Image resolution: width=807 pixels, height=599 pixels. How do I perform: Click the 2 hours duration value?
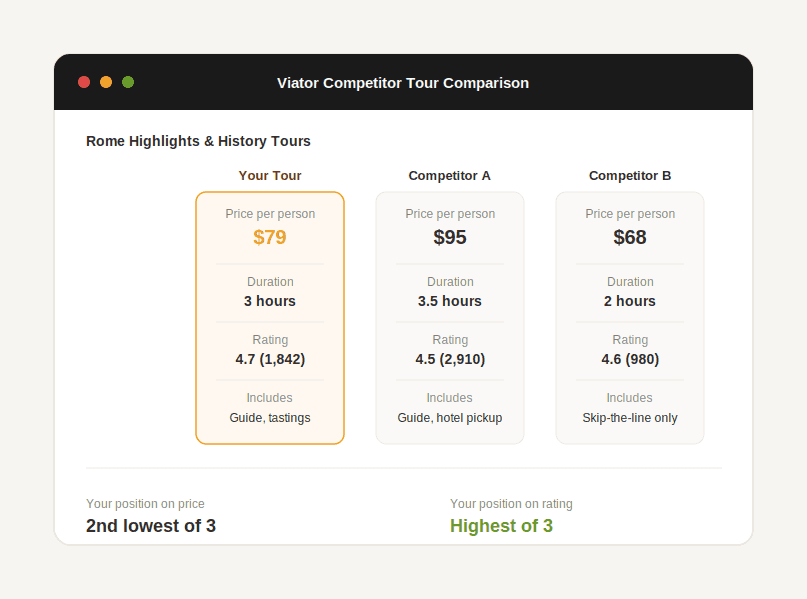pos(630,301)
